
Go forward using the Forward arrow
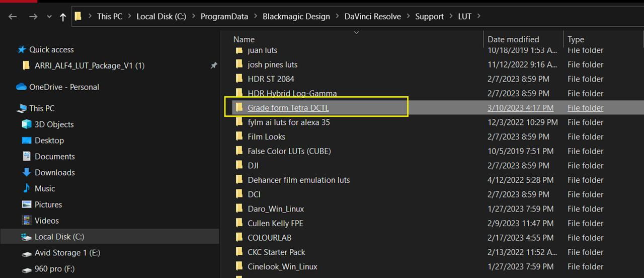33,17
